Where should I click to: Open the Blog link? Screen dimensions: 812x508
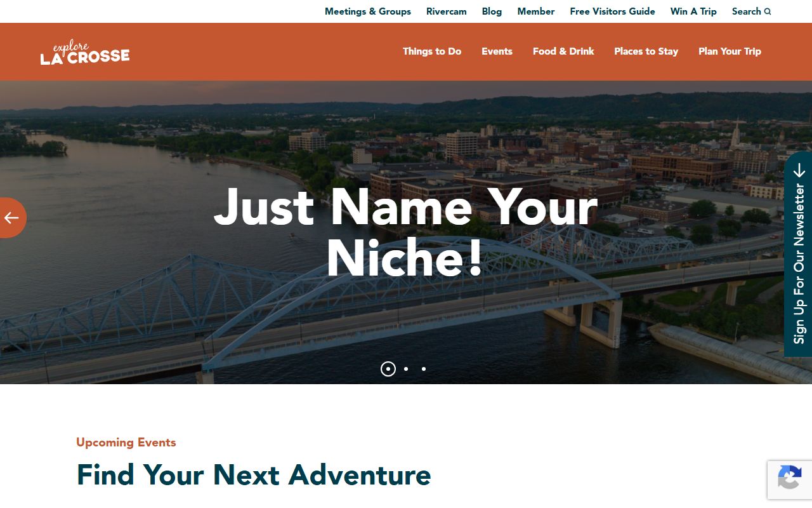(x=492, y=11)
